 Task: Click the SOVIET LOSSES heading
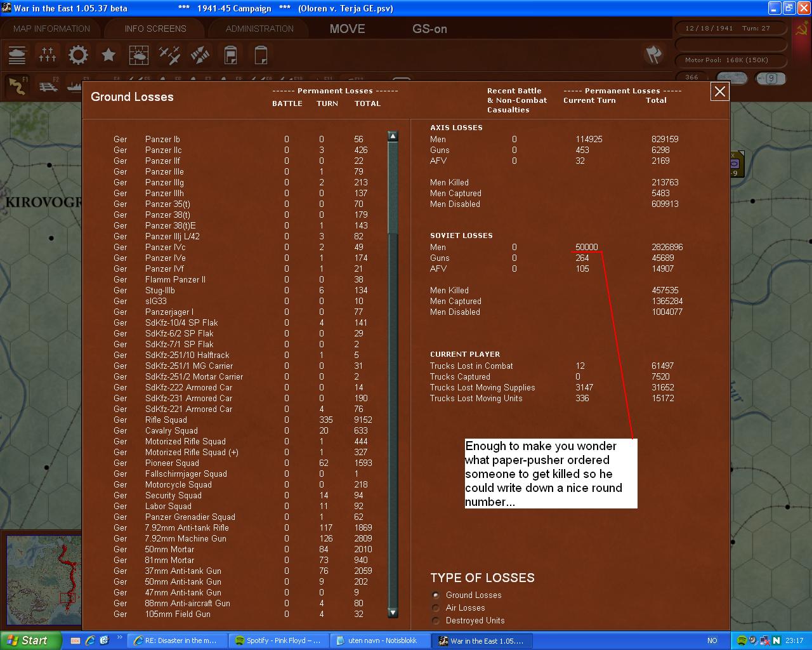(x=461, y=235)
